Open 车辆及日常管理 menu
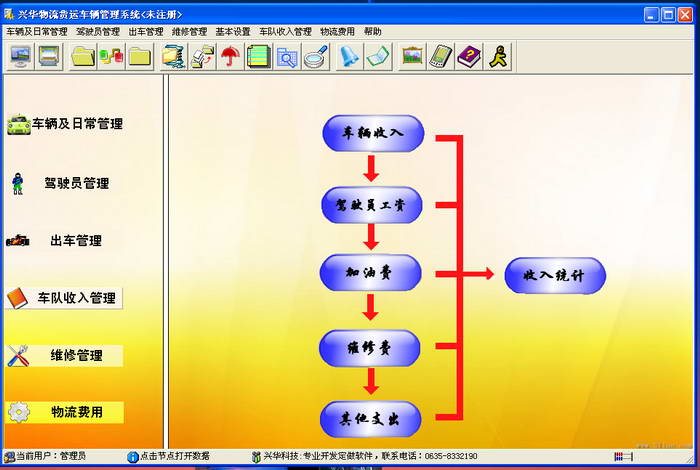The image size is (700, 470). pyautogui.click(x=37, y=32)
